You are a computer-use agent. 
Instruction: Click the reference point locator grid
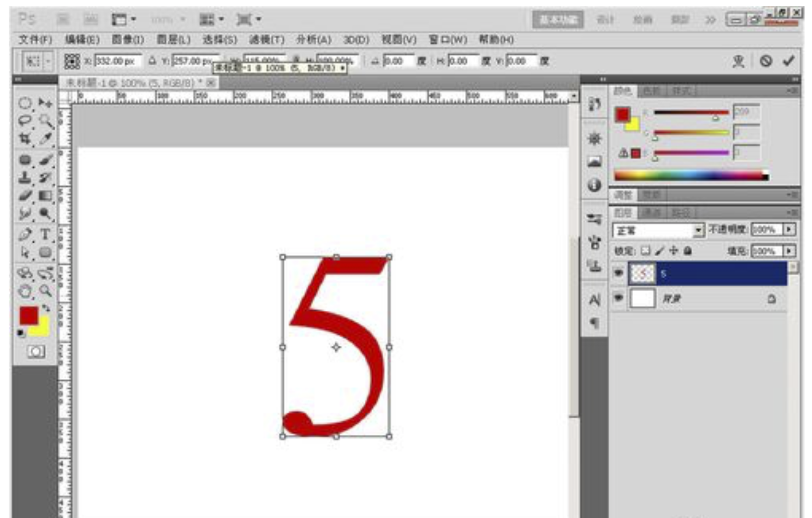click(x=72, y=61)
